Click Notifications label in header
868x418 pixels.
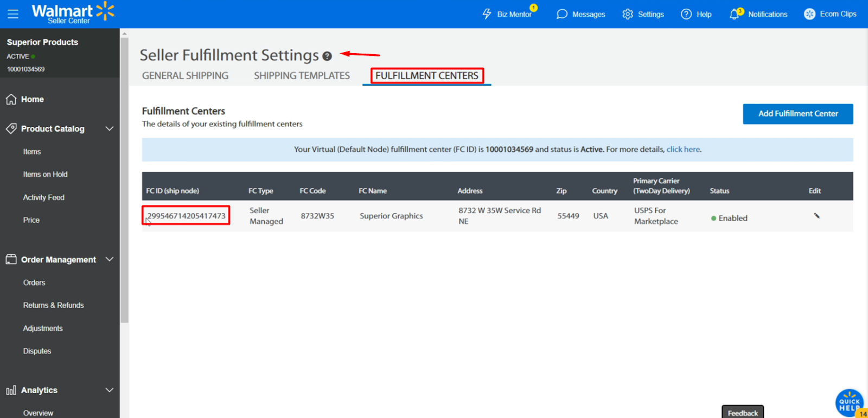coord(768,14)
